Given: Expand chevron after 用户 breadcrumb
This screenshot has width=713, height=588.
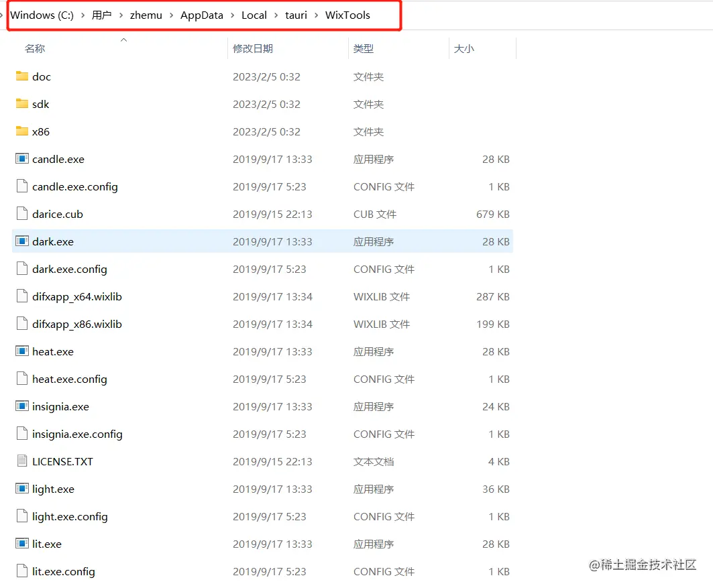Looking at the screenshot, I should click(x=121, y=15).
